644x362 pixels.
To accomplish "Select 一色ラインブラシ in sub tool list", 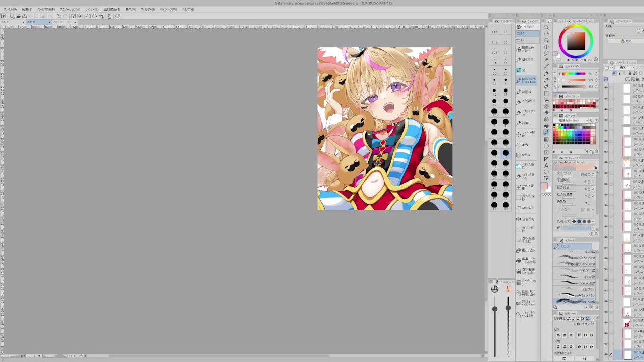I will pos(575,295).
